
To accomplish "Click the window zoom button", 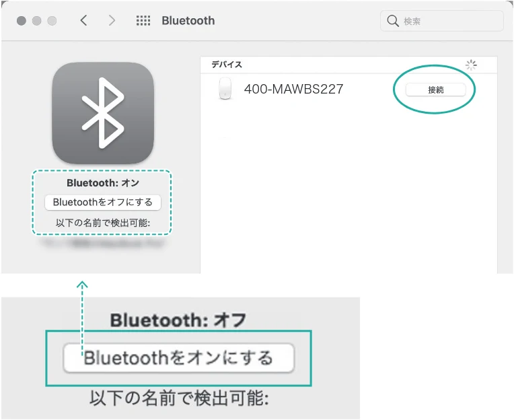I will coord(52,21).
